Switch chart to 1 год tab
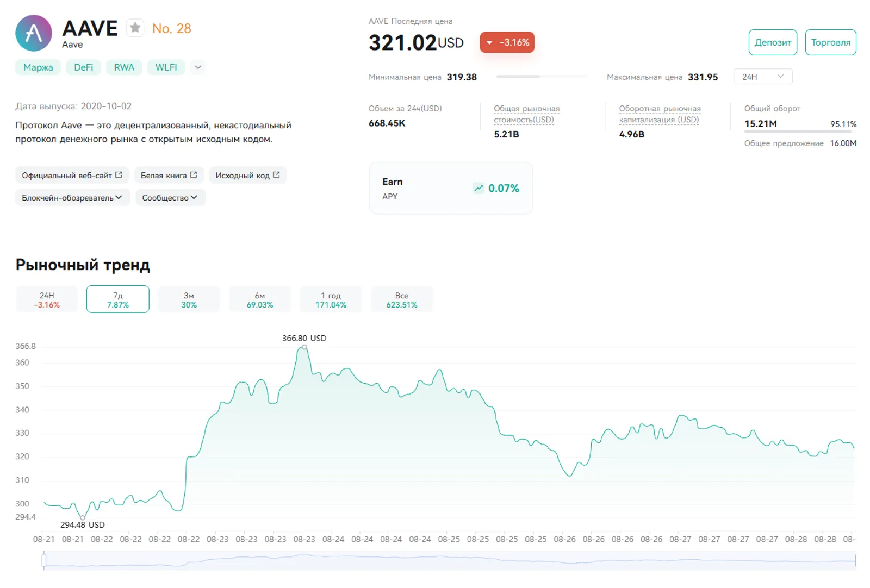Screen dimensions: 870x588 pyautogui.click(x=331, y=299)
